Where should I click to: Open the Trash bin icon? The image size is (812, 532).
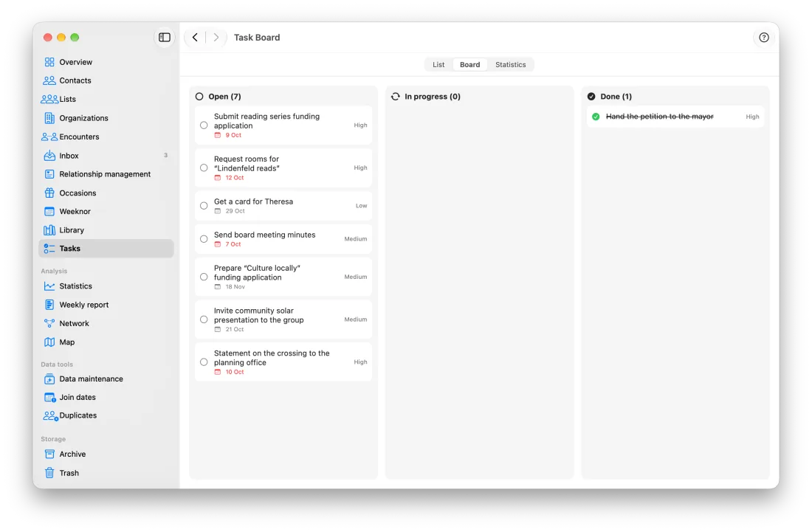[x=49, y=473]
